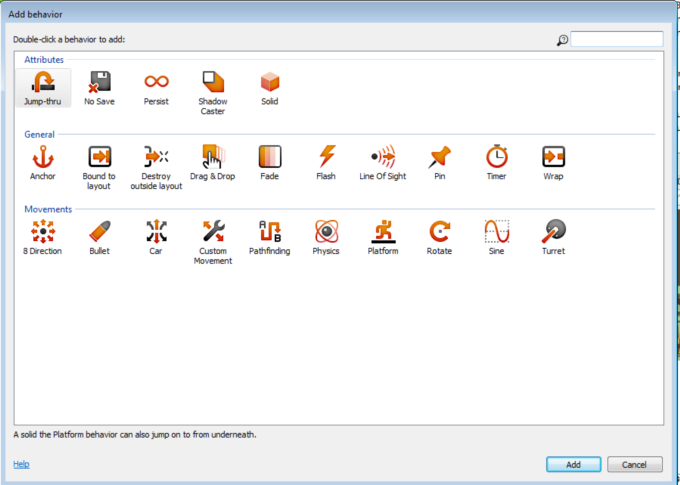Pick the Bullet movement behavior
This screenshot has height=485, width=680.
[x=99, y=237]
